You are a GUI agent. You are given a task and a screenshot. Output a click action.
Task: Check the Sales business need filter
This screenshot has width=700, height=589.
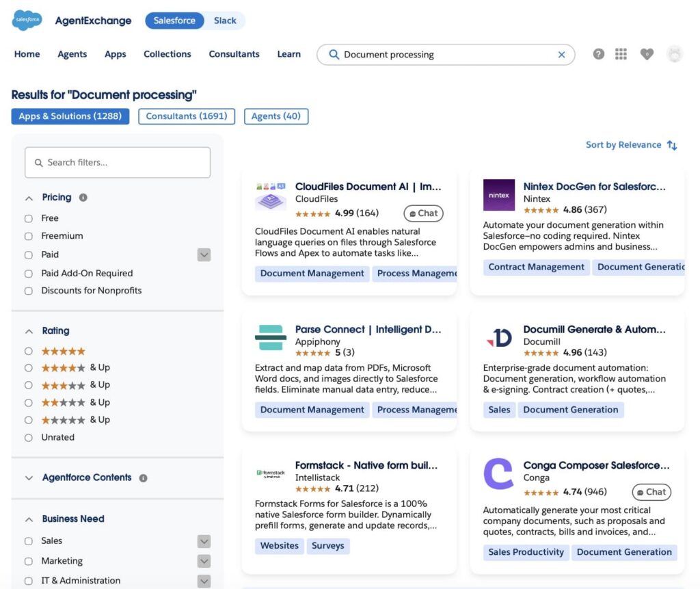(x=29, y=541)
